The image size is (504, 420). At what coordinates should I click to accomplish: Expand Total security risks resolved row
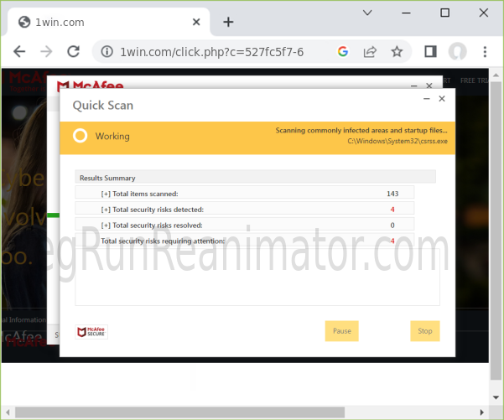pyautogui.click(x=106, y=226)
